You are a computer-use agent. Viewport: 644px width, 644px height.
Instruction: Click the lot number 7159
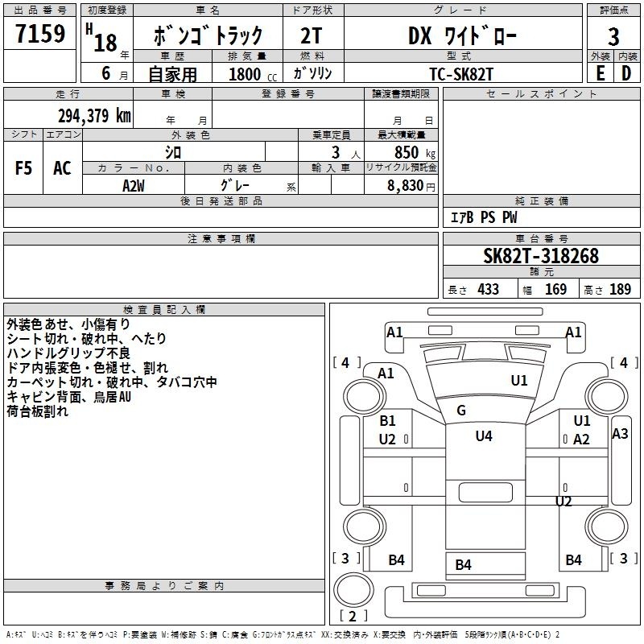click(40, 34)
